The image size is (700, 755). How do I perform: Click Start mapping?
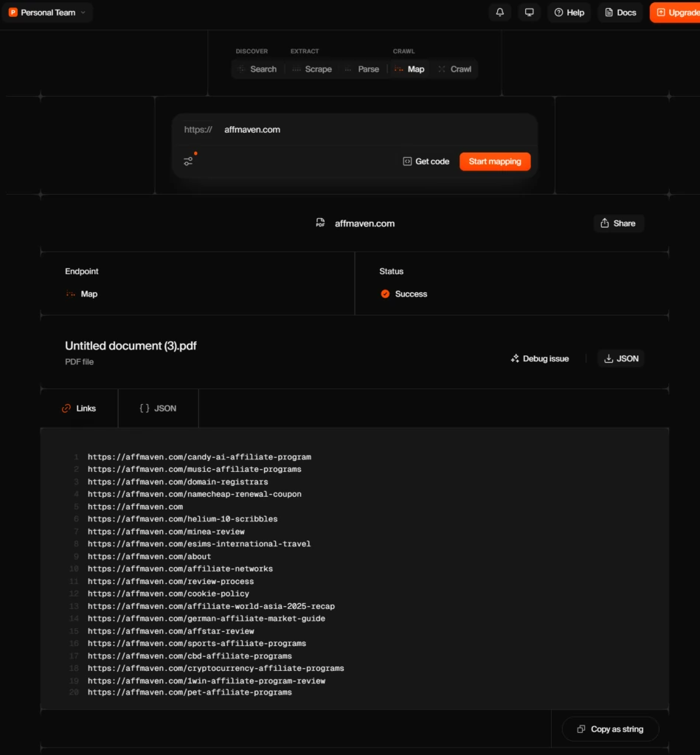point(495,161)
